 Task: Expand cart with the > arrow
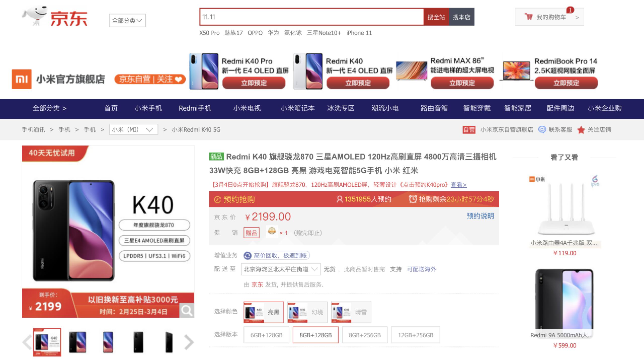(x=577, y=17)
